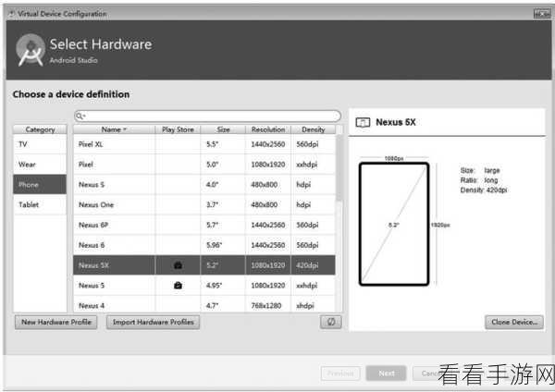Select the Pixel XL device row
This screenshot has width=555, height=392.
pyautogui.click(x=204, y=144)
